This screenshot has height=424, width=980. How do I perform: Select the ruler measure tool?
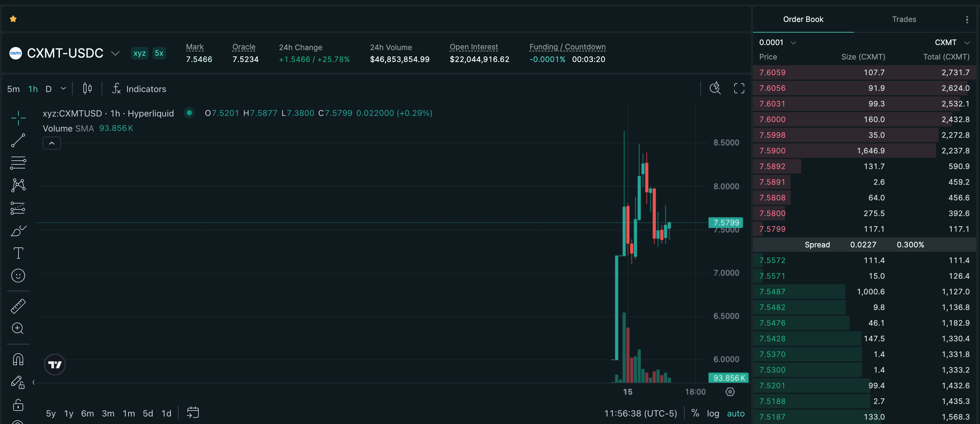coord(18,306)
